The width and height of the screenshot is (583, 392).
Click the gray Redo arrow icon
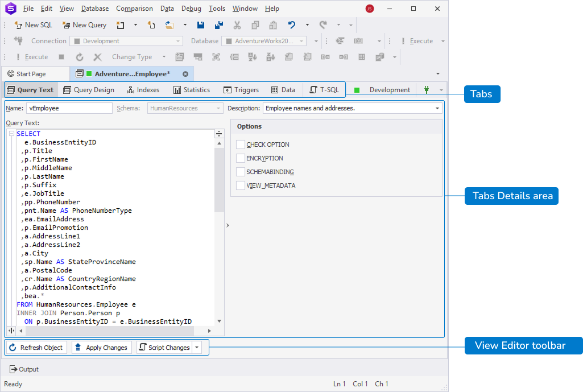323,25
